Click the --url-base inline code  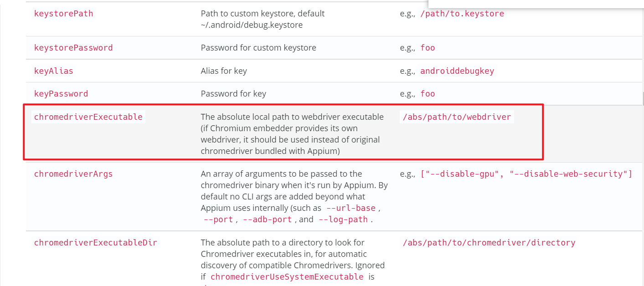(x=351, y=208)
